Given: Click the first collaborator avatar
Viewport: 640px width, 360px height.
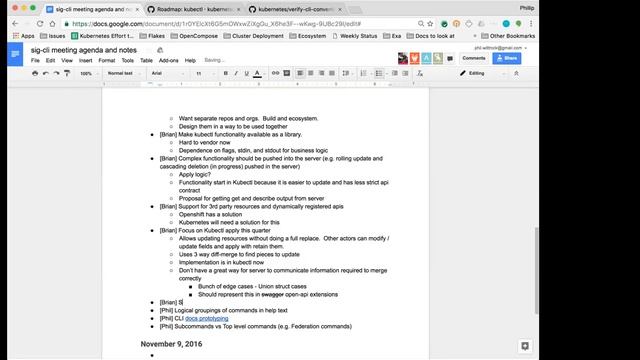Looking at the screenshot, I should coord(403,58).
